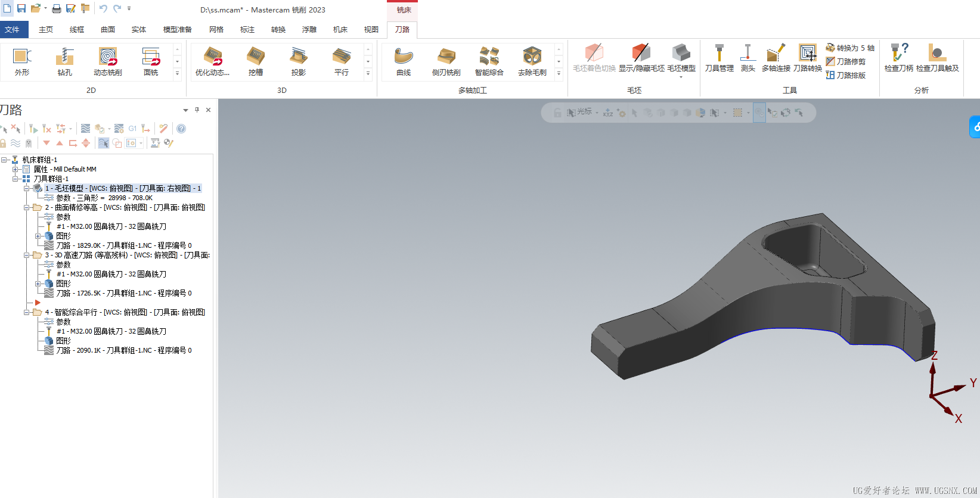
Task: Pick the 面铣 face milling icon
Action: [151, 62]
